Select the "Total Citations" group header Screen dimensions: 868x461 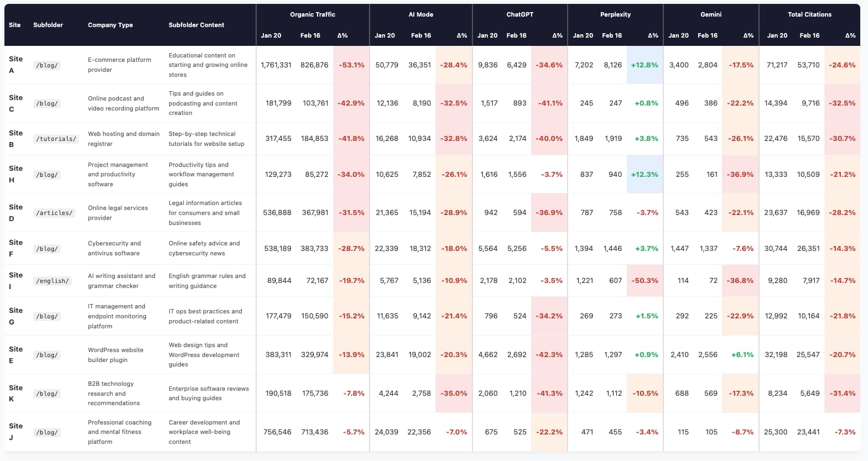coord(809,14)
